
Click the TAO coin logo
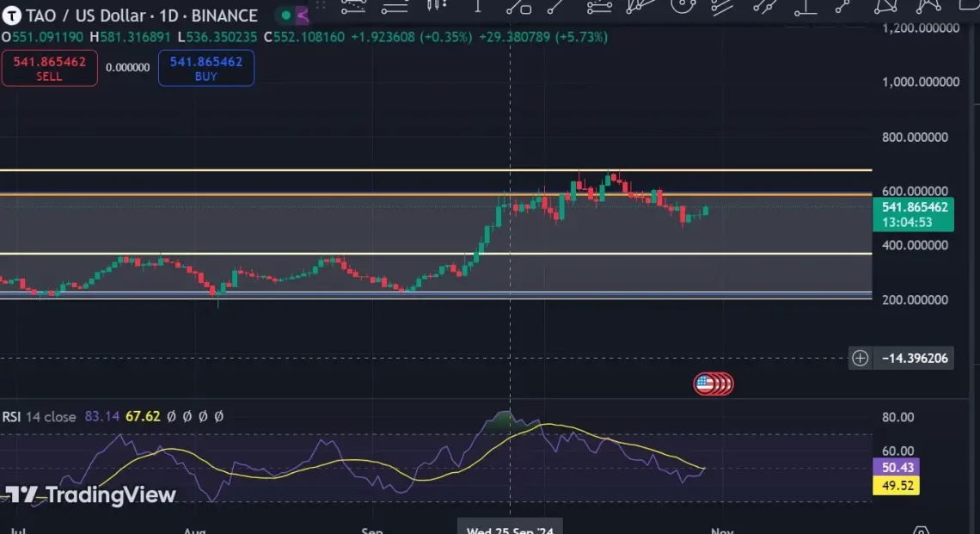pos(13,15)
